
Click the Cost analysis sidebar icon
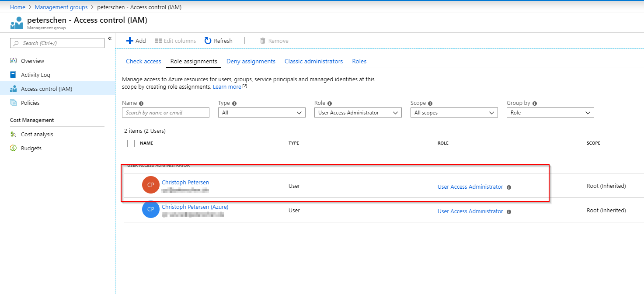pyautogui.click(x=13, y=134)
